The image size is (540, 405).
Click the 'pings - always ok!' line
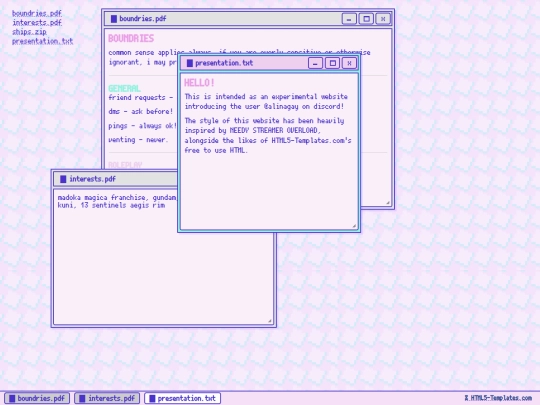[142, 126]
